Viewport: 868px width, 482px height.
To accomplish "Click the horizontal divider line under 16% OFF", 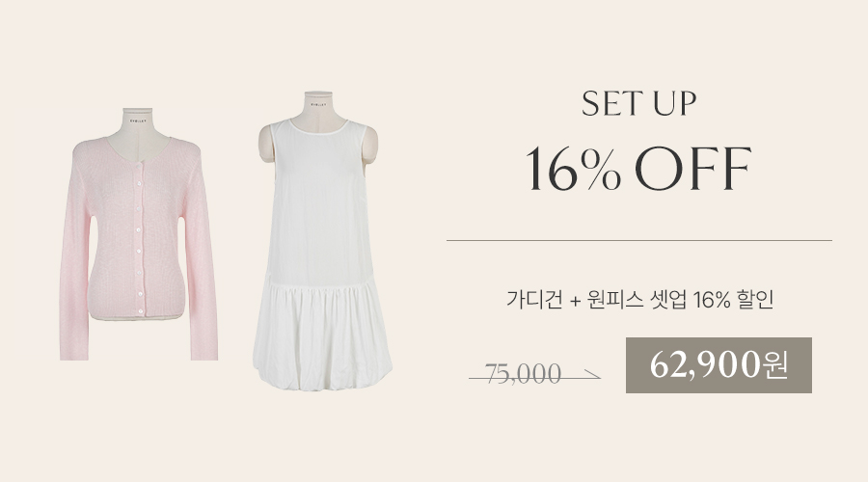I will click(x=639, y=241).
